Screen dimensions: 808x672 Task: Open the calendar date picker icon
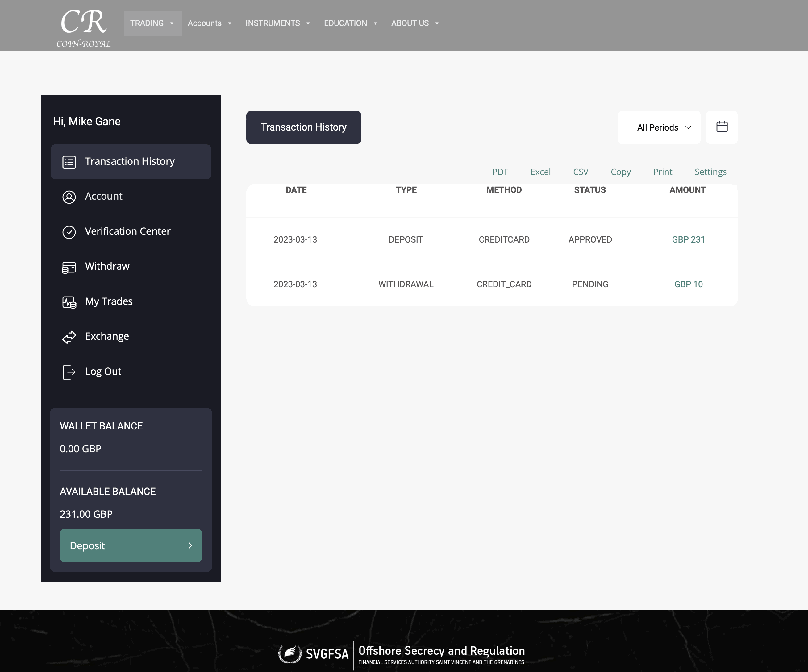coord(722,127)
